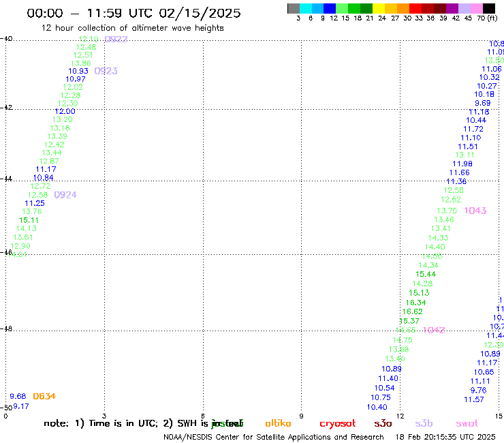Click the 11.06 wave height value

click(492, 69)
